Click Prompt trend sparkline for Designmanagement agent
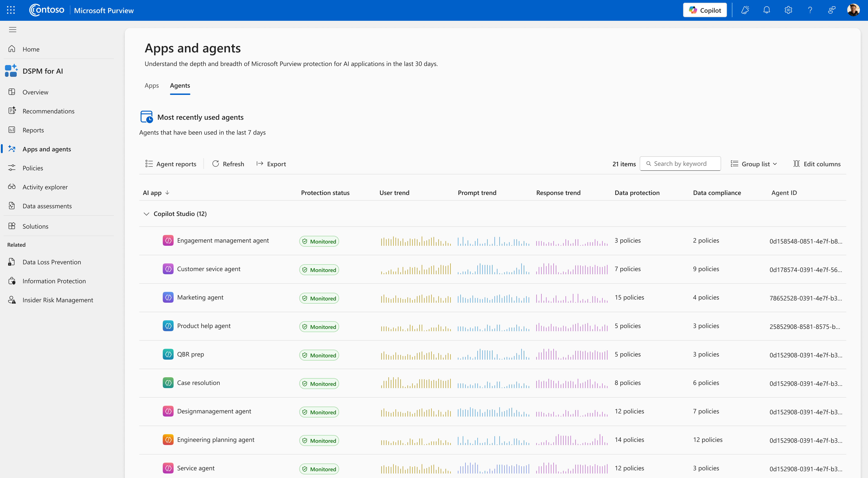The height and width of the screenshot is (478, 868). (x=493, y=412)
